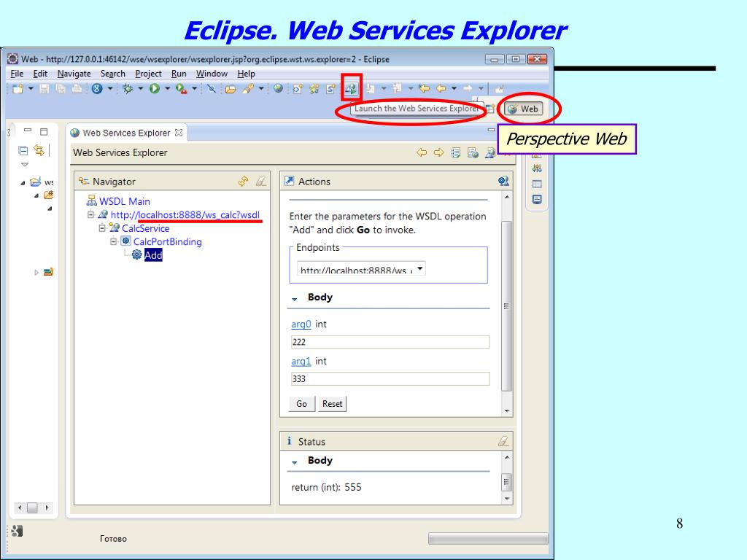The width and height of the screenshot is (747, 560).
Task: Collapse the Body section in Actions
Action: 295,298
